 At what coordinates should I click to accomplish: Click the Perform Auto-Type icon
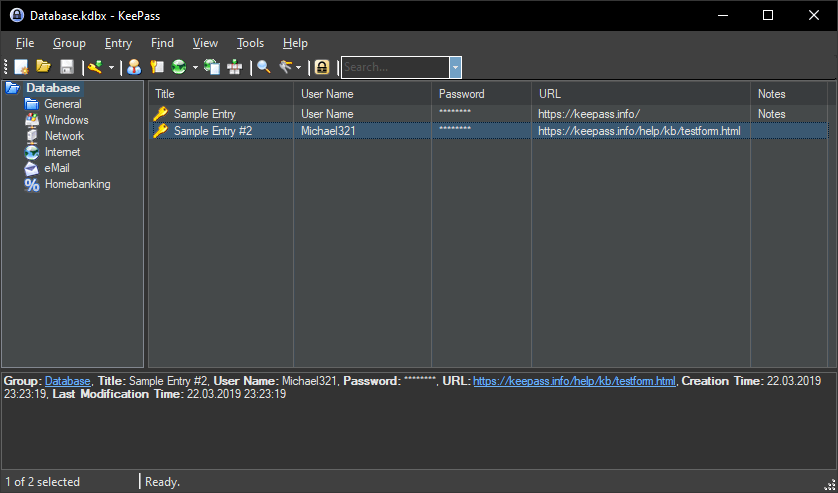coord(234,67)
